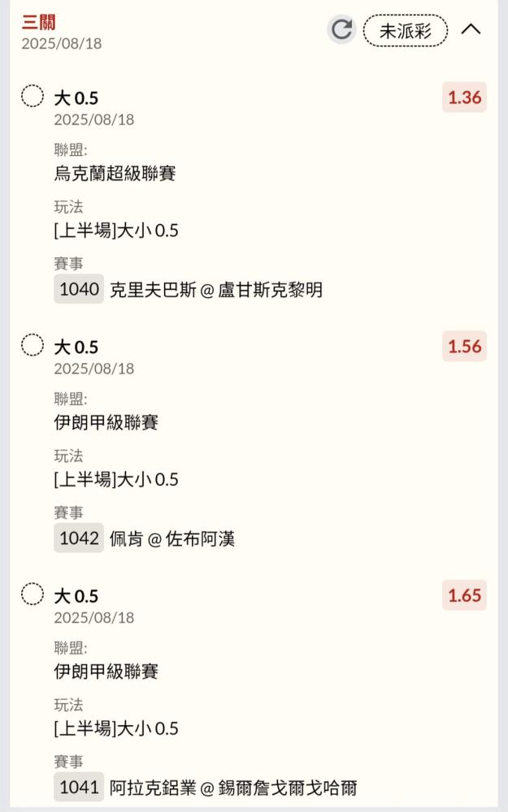Click match number 1040 badge
The height and width of the screenshot is (812, 508).
pos(79,289)
